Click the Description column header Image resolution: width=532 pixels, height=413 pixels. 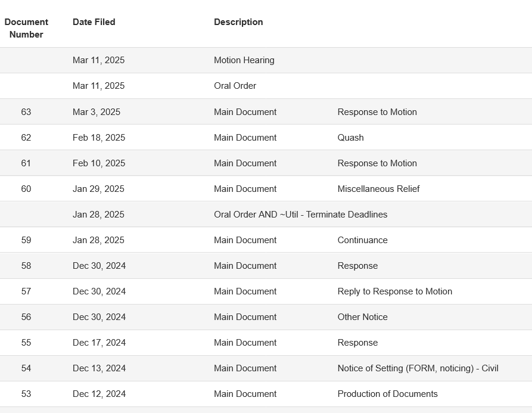click(x=238, y=22)
